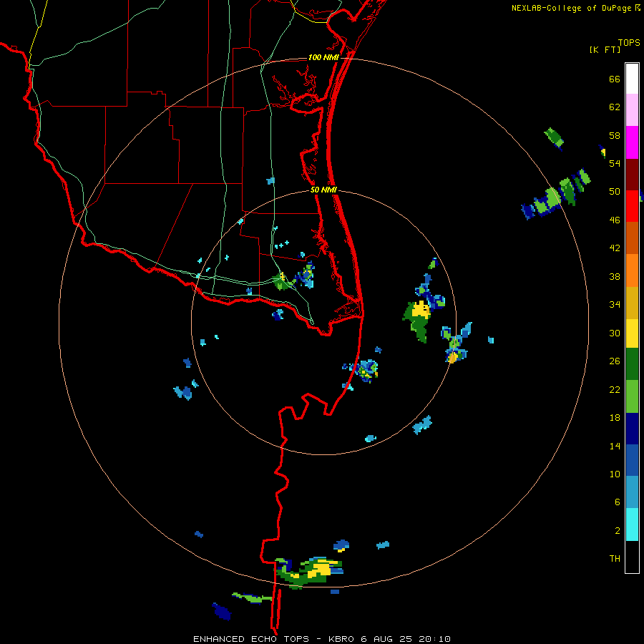
Task: Click the legend value 26
Action: pyautogui.click(x=615, y=361)
